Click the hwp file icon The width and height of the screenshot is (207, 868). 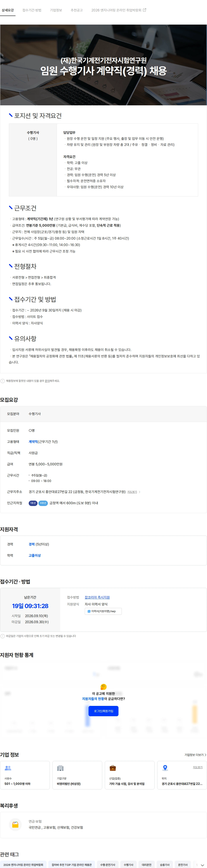89,611
